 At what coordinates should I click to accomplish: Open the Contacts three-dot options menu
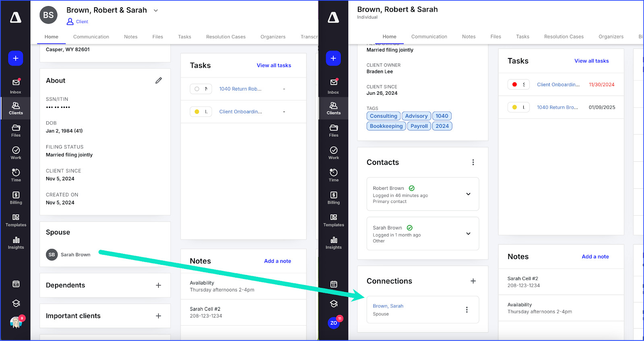click(x=473, y=162)
